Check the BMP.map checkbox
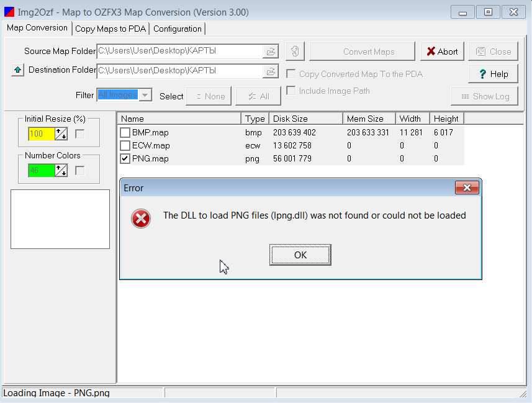Screen dimensions: 532x403 click(125, 132)
